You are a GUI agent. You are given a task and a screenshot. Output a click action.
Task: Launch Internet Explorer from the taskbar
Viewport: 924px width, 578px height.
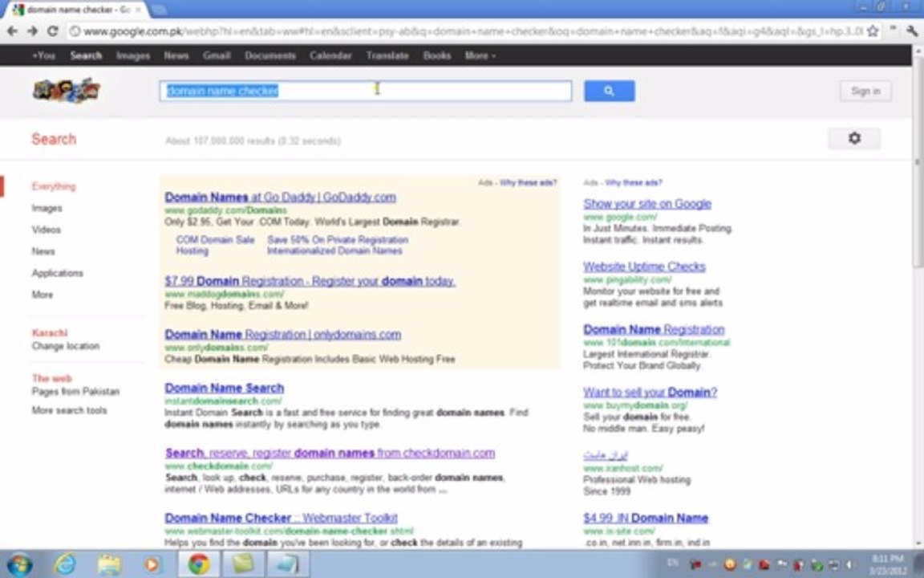pos(65,564)
